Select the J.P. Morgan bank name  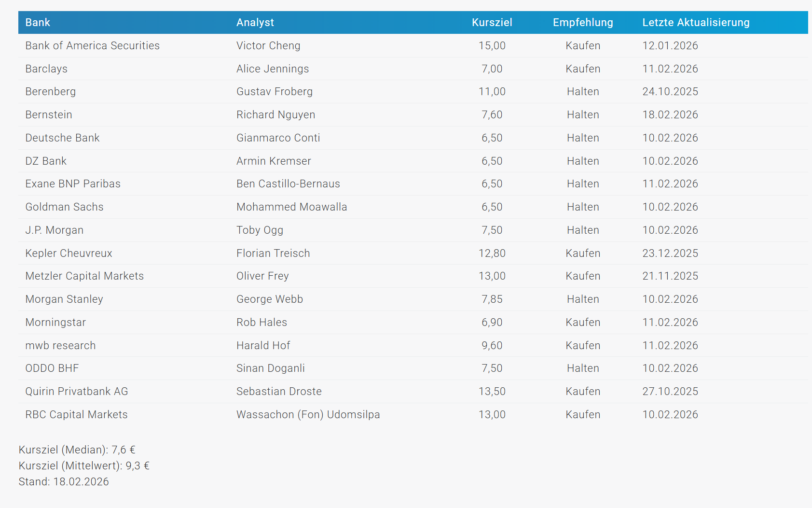(x=55, y=230)
